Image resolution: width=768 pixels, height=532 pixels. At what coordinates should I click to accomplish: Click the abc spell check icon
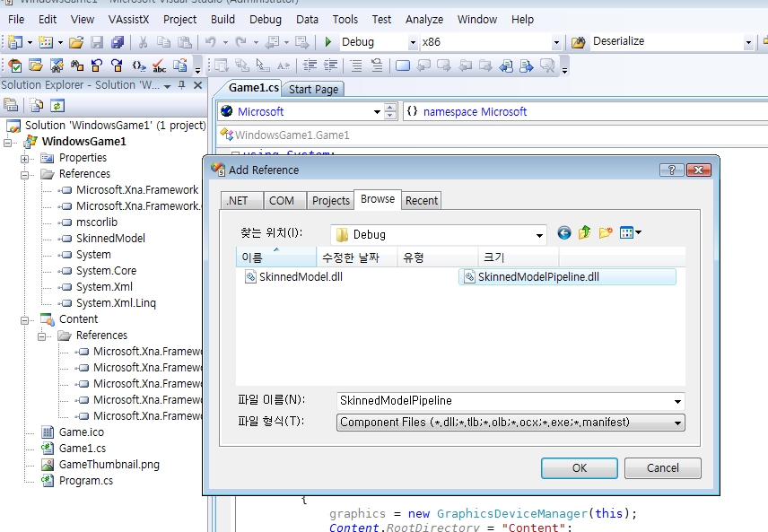click(159, 65)
